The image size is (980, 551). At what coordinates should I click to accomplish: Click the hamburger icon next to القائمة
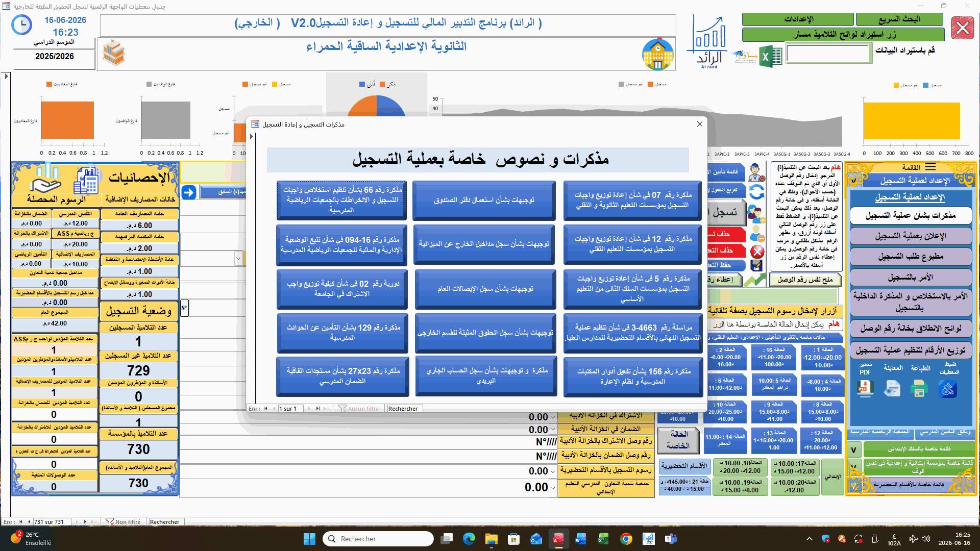(x=930, y=167)
